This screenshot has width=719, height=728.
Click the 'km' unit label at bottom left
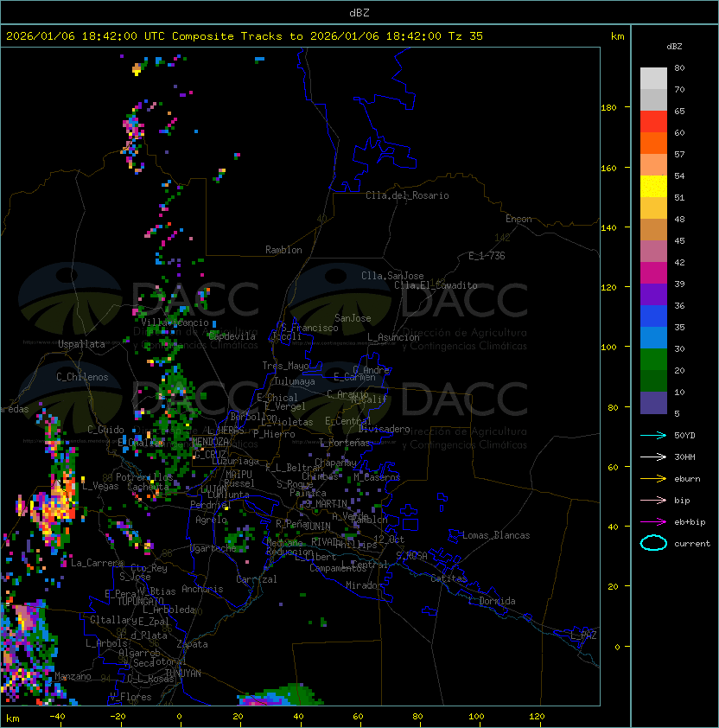pyautogui.click(x=13, y=718)
